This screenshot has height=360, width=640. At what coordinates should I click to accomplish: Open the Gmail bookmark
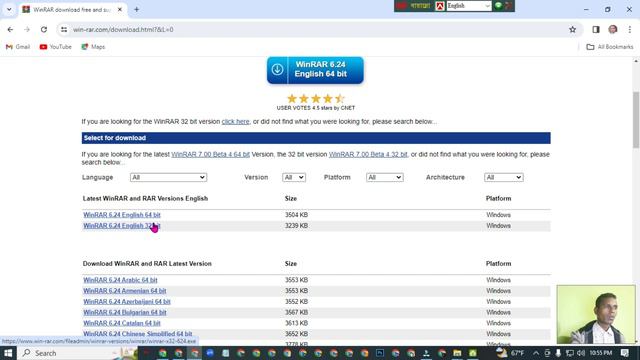coord(18,47)
